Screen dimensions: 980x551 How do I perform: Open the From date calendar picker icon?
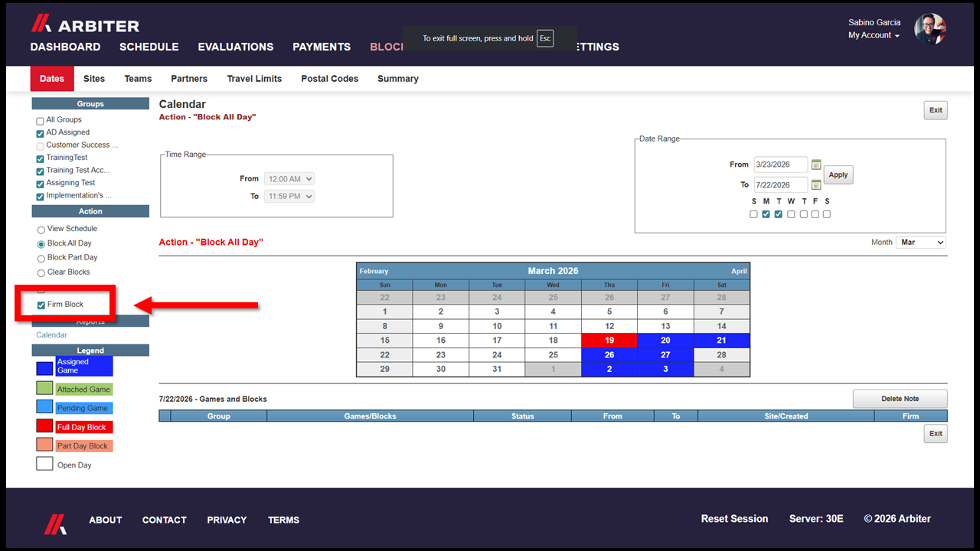point(816,165)
